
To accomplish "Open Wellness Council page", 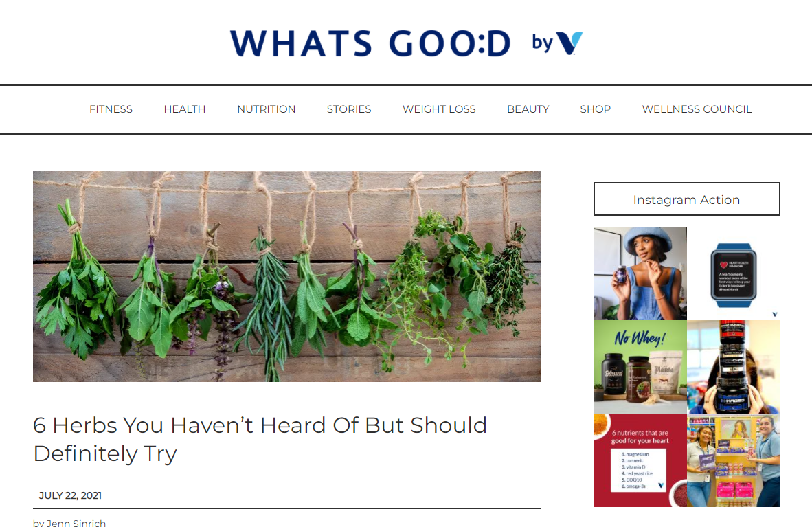I will [697, 109].
